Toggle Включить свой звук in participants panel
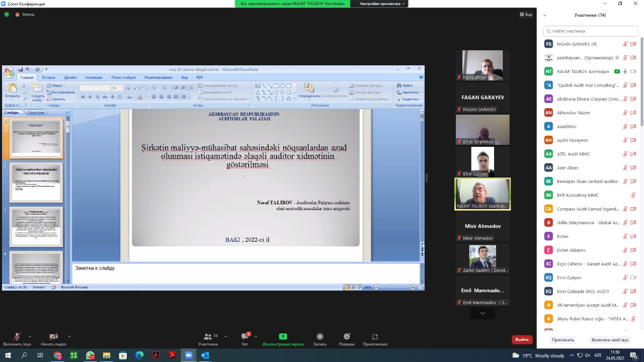The image size is (644, 362). click(x=610, y=340)
